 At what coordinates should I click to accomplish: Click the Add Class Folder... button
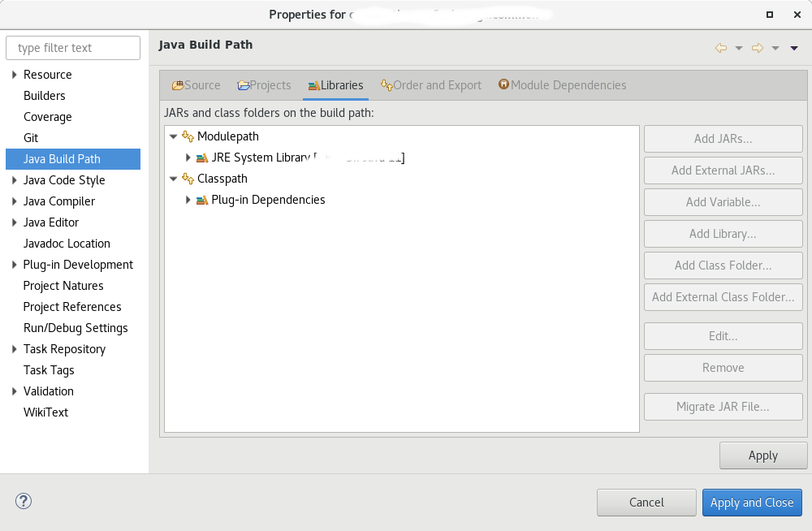(723, 265)
